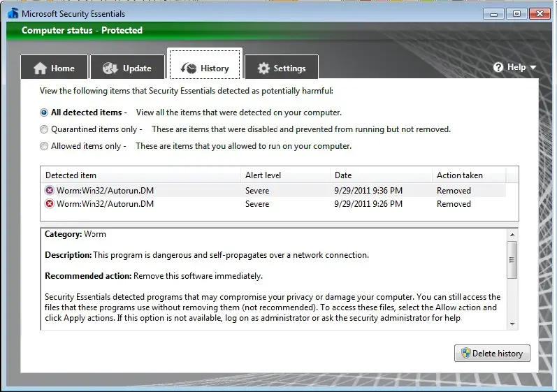
Task: Click the shield icon on Delete history
Action: (465, 353)
